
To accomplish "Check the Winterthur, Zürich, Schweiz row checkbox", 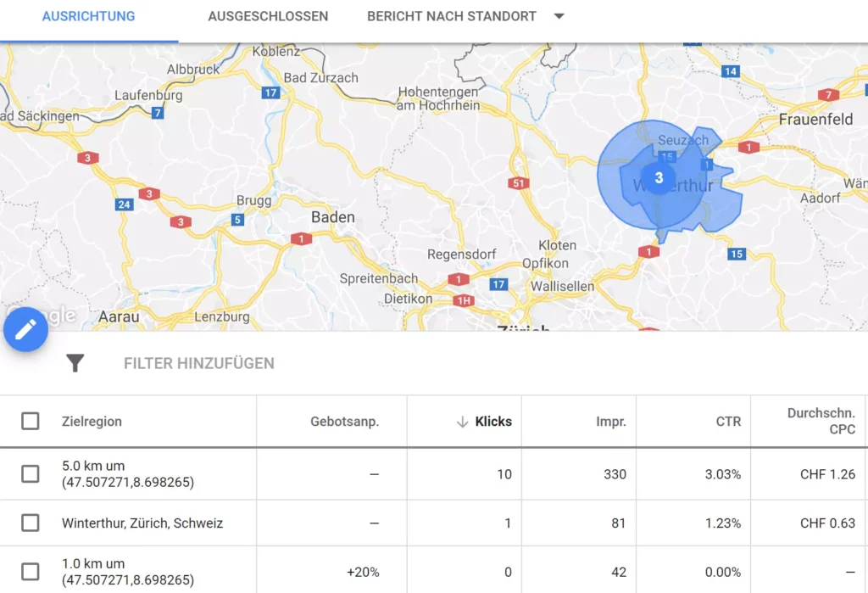I will click(31, 523).
